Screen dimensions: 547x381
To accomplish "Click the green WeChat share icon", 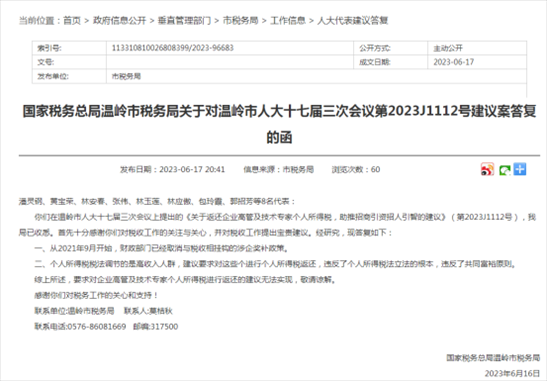I will (504, 170).
